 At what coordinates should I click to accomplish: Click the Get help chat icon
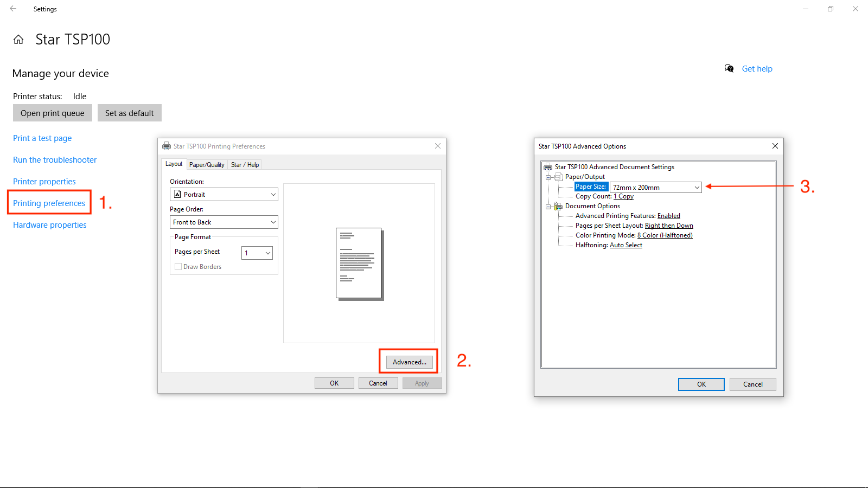coord(729,68)
